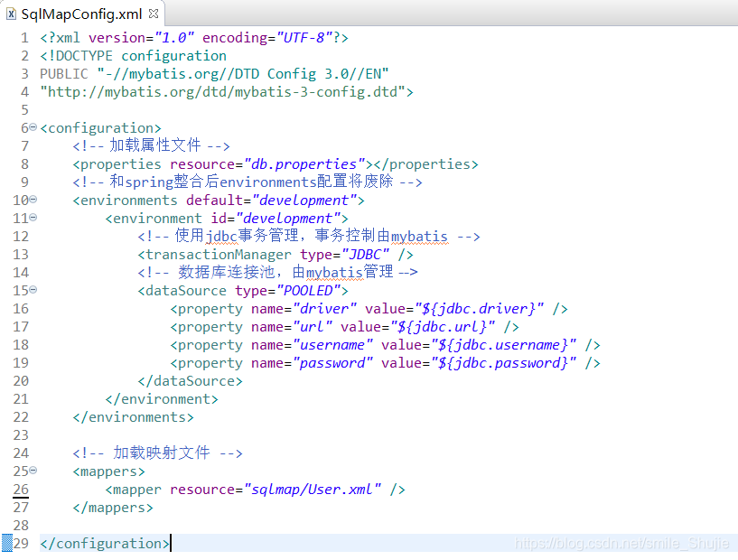Screen dimensions: 738x560
Task: Click the environments default "development" value
Action: (304, 201)
